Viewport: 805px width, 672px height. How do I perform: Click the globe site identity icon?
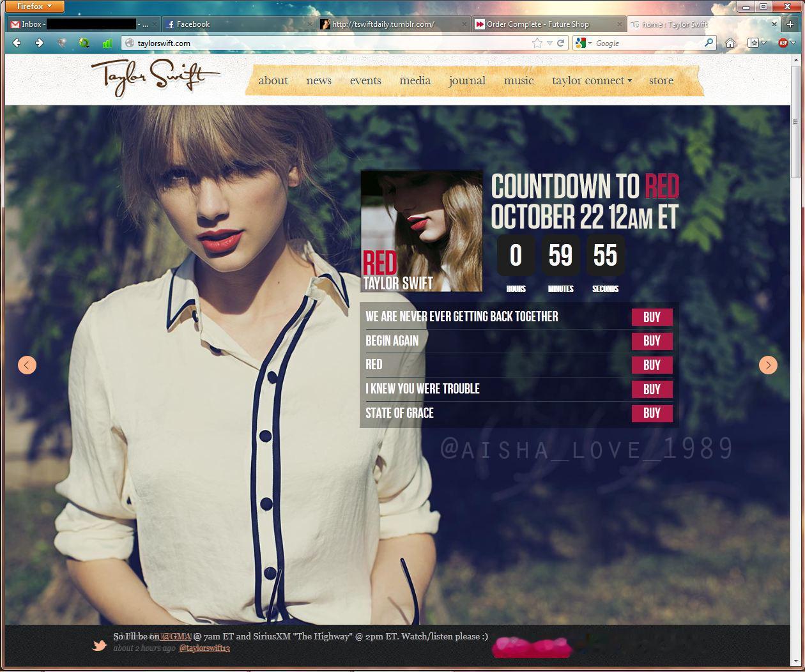pyautogui.click(x=129, y=43)
